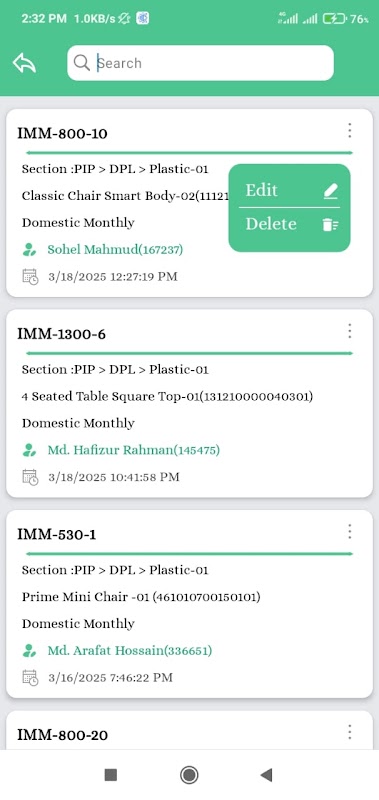Tap the back arrow icon

(x=24, y=63)
